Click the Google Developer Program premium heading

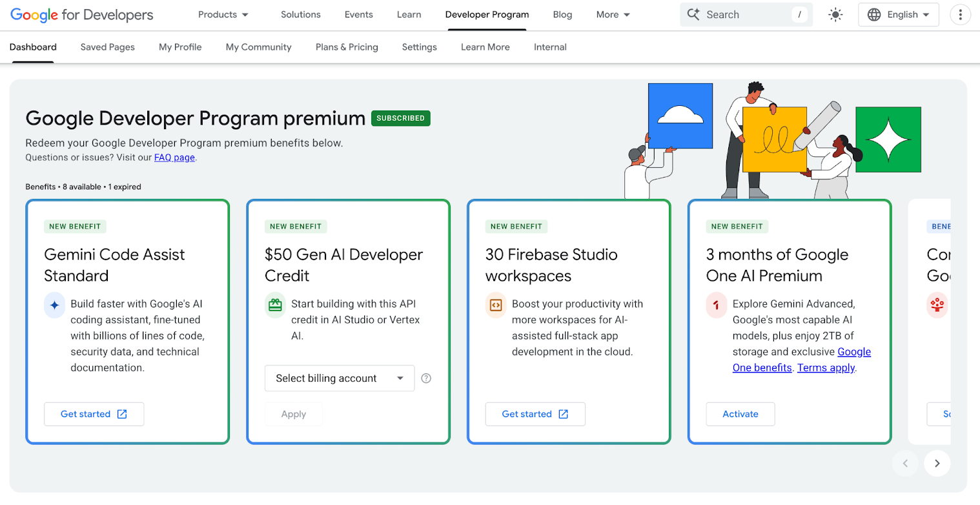tap(196, 118)
